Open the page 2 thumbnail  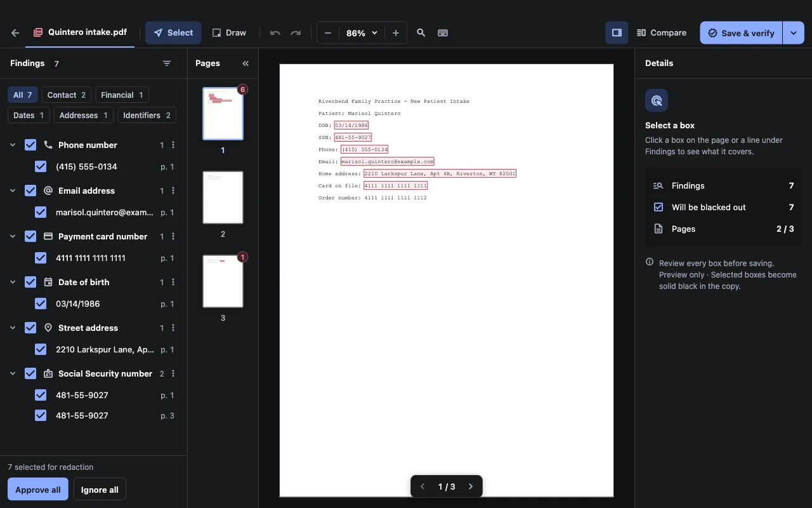223,197
